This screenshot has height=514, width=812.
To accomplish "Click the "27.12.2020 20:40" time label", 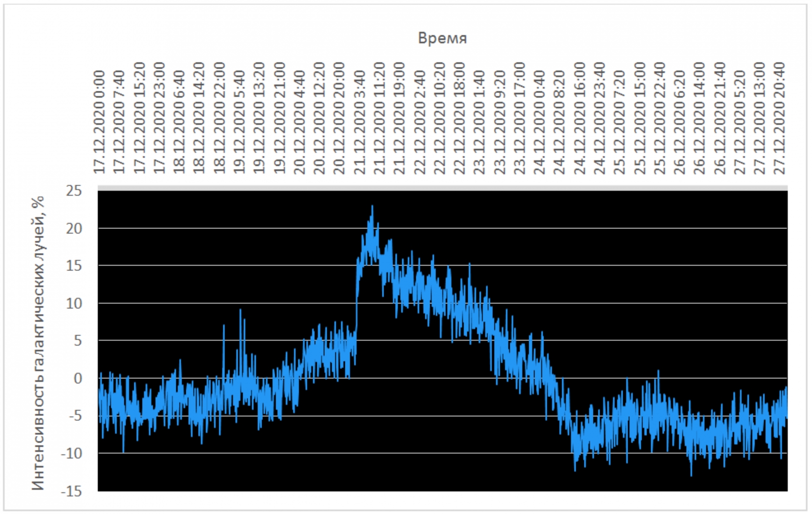I will 780,118.
